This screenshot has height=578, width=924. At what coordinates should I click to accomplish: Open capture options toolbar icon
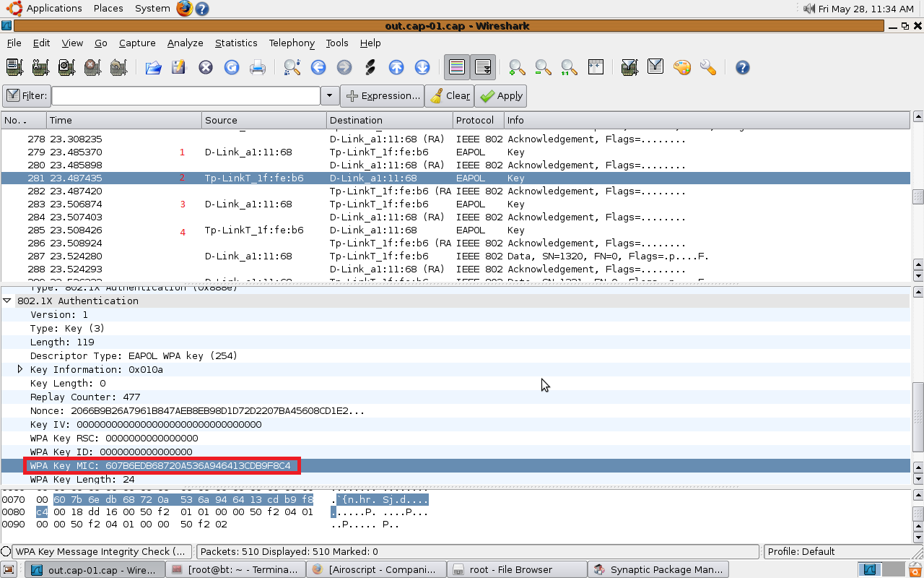point(40,67)
